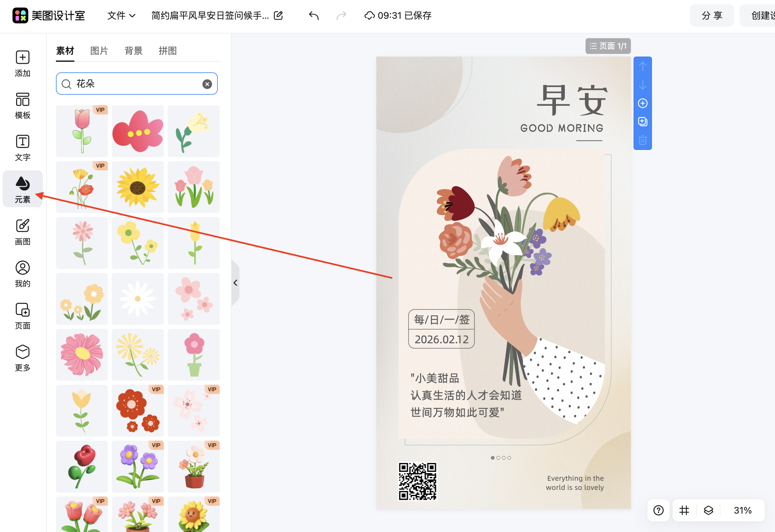Open the layers icon at bottom right
This screenshot has height=532, width=775.
click(x=708, y=510)
